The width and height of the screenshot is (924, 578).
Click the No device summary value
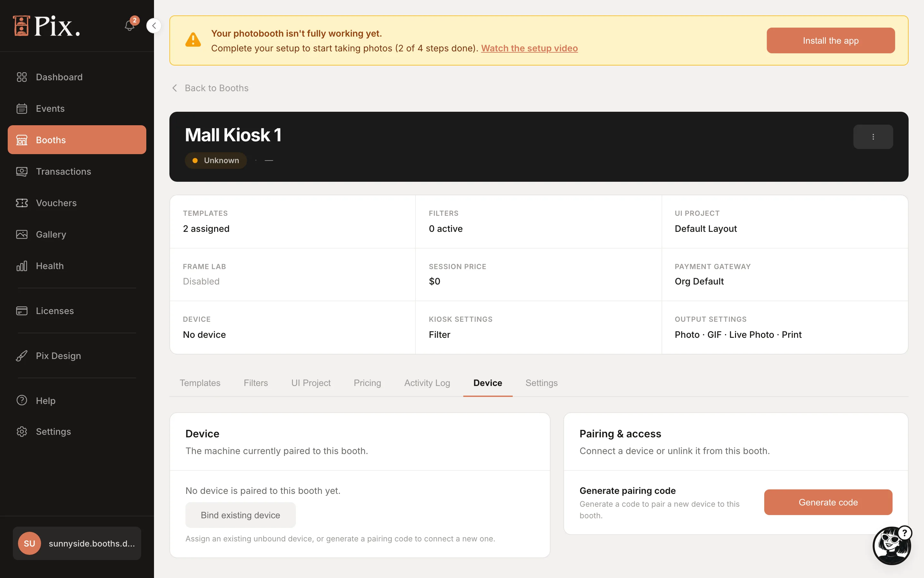coord(204,335)
